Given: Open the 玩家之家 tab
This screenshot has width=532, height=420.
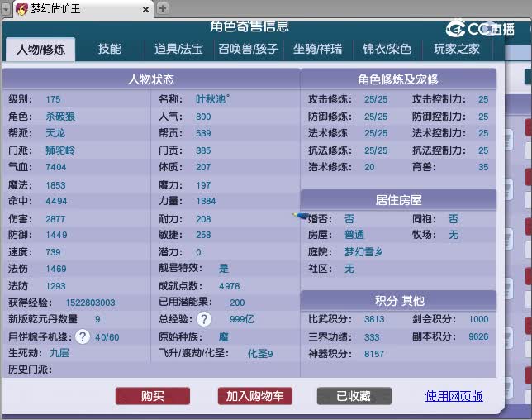Looking at the screenshot, I should (x=457, y=50).
